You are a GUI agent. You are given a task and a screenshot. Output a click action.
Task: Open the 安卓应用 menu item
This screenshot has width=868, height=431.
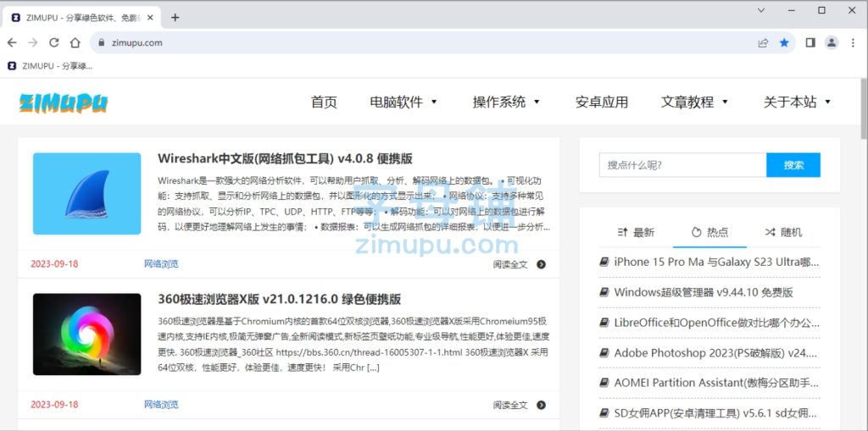pos(602,102)
